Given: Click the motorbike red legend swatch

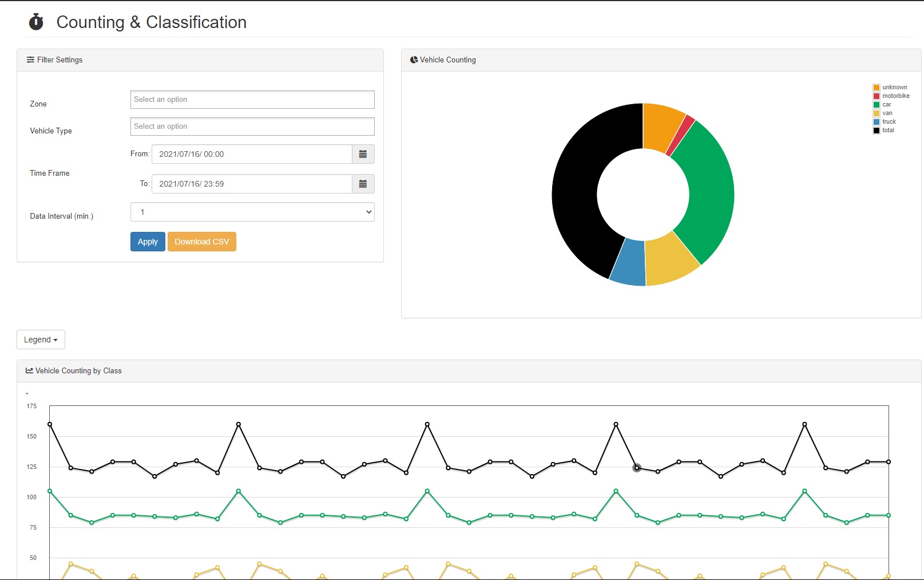Looking at the screenshot, I should (876, 96).
